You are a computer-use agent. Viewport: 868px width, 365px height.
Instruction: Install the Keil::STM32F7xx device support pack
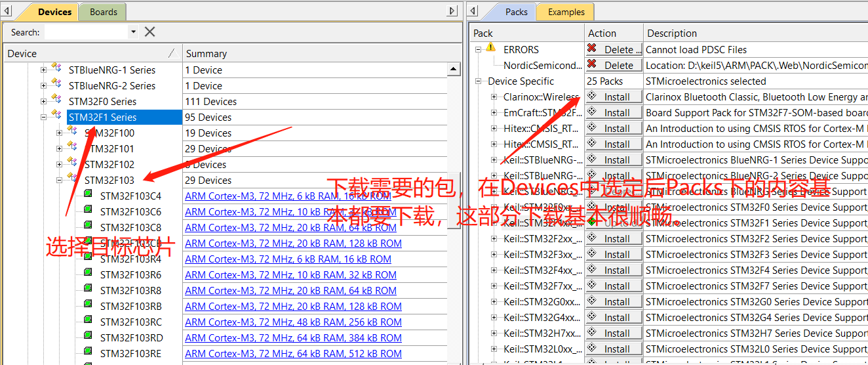[x=614, y=286]
